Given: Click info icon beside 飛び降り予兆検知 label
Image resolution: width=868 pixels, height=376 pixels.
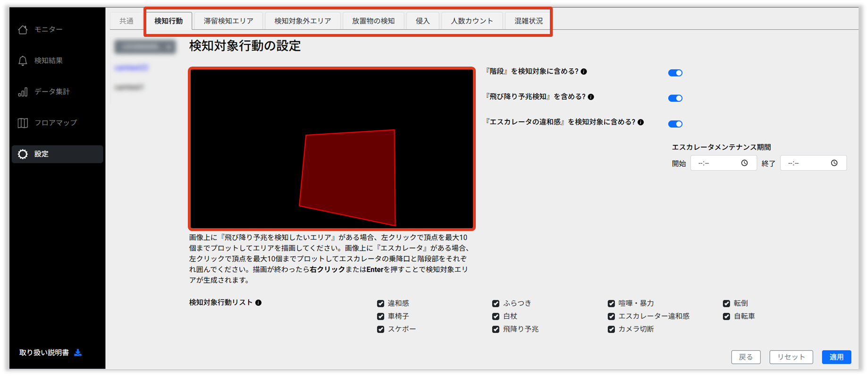Looking at the screenshot, I should pos(591,97).
